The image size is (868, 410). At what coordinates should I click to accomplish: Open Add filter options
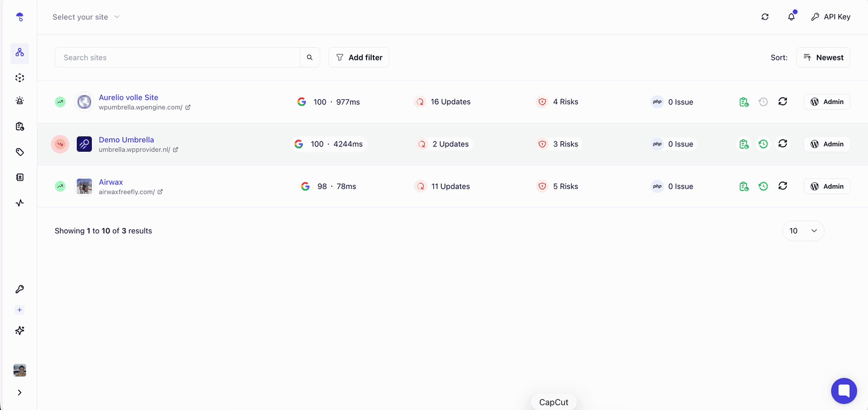359,57
